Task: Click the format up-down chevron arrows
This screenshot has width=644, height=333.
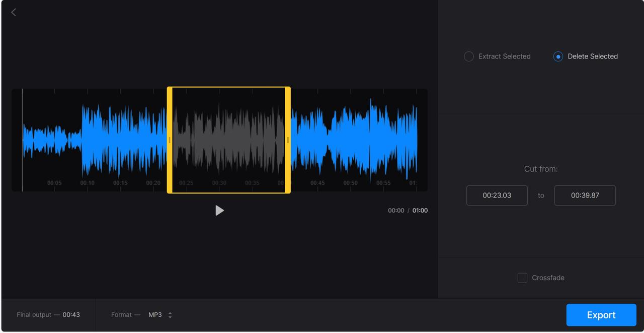Action: (170, 315)
